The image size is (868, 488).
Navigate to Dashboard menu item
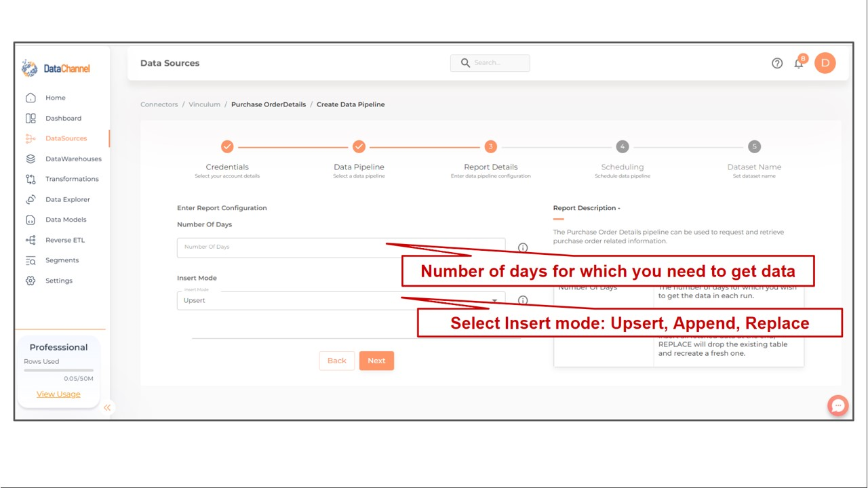pyautogui.click(x=63, y=118)
